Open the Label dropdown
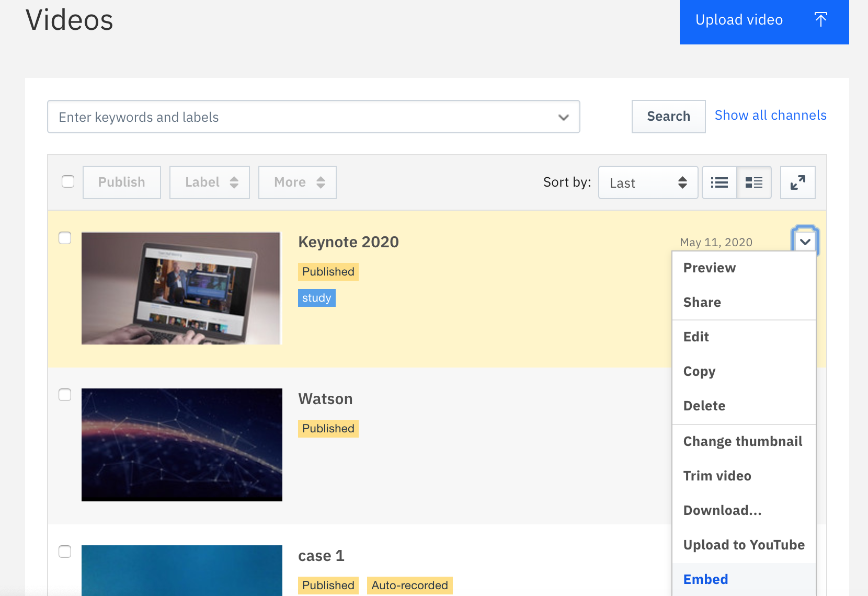 [210, 182]
